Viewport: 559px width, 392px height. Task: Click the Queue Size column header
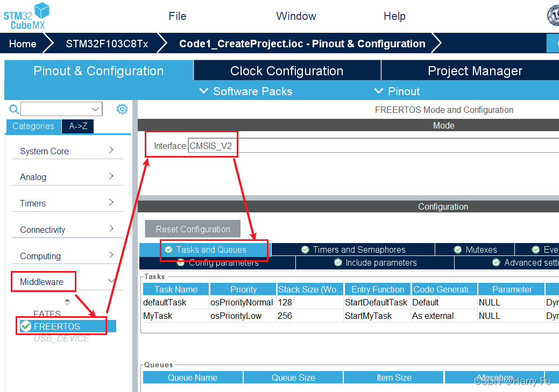coord(293,377)
